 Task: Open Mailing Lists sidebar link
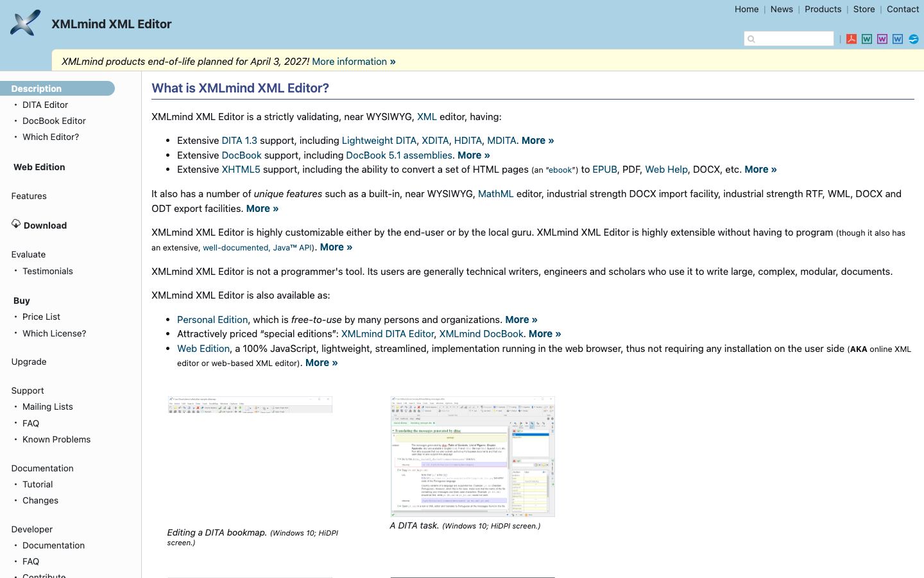point(47,407)
